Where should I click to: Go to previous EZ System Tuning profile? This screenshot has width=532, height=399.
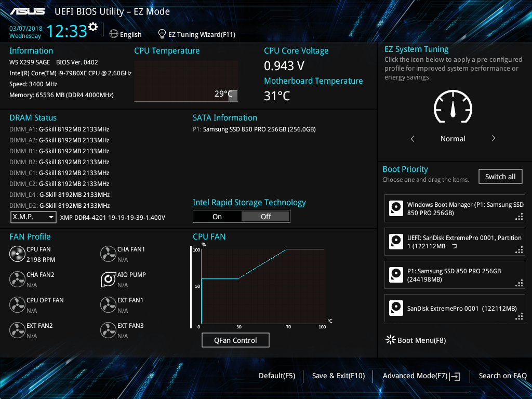413,138
